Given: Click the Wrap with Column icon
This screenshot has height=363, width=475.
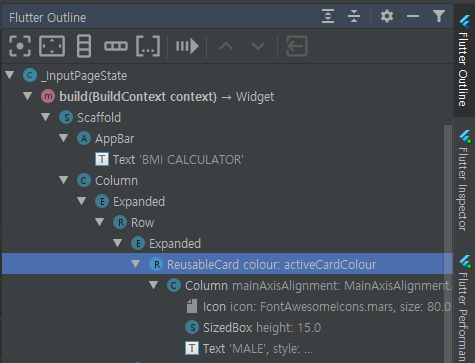Looking at the screenshot, I should tap(84, 46).
